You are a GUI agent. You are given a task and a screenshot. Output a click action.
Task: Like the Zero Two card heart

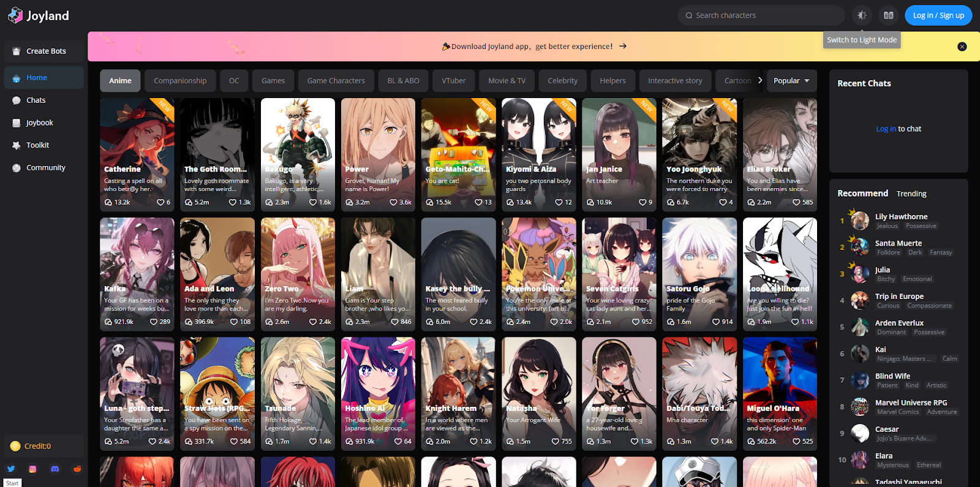tap(313, 322)
